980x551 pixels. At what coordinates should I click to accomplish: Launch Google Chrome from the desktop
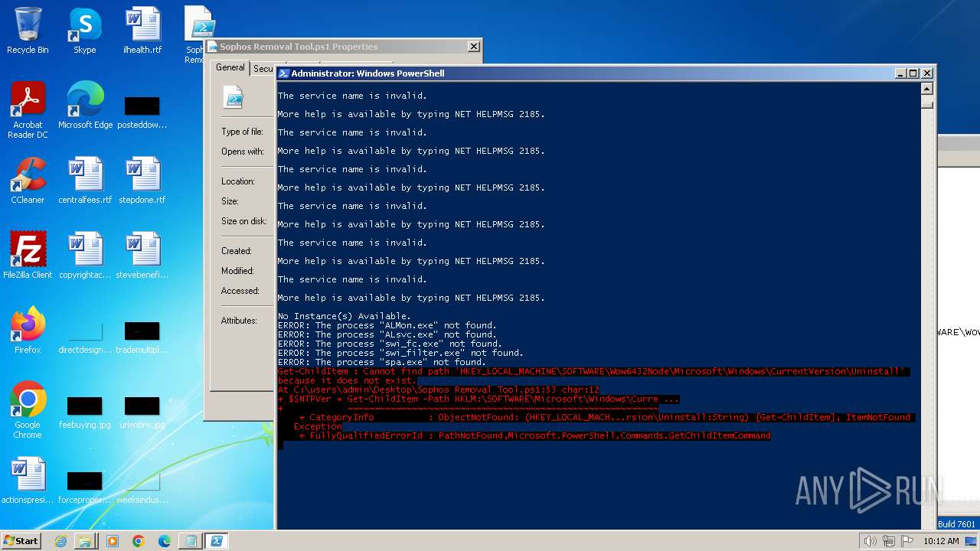pos(28,410)
